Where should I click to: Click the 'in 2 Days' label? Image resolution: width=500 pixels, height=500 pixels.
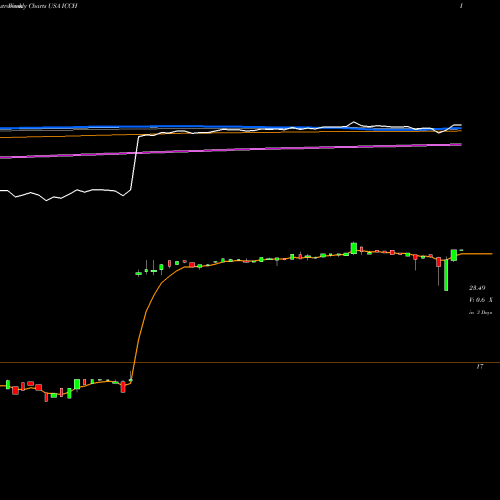(x=481, y=313)
